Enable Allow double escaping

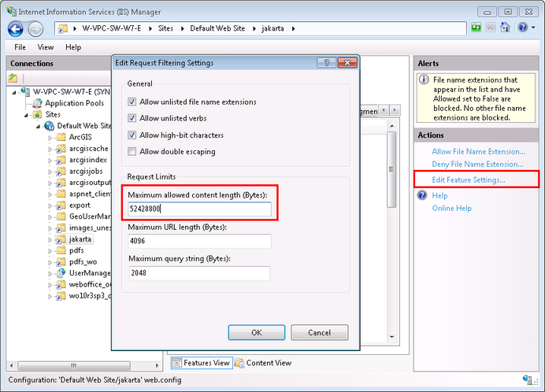click(x=132, y=151)
